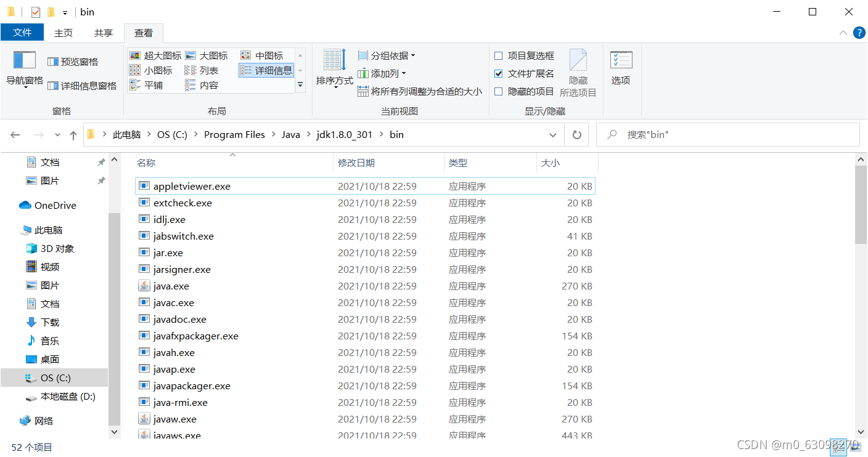Open 本地磁盘 (D:) in the sidebar
This screenshot has height=457, width=868.
[60, 397]
